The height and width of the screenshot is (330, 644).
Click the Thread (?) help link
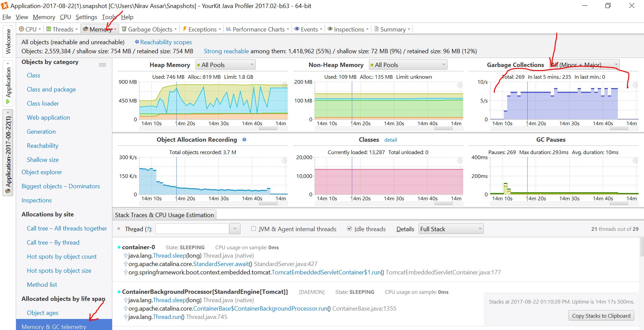pyautogui.click(x=148, y=229)
